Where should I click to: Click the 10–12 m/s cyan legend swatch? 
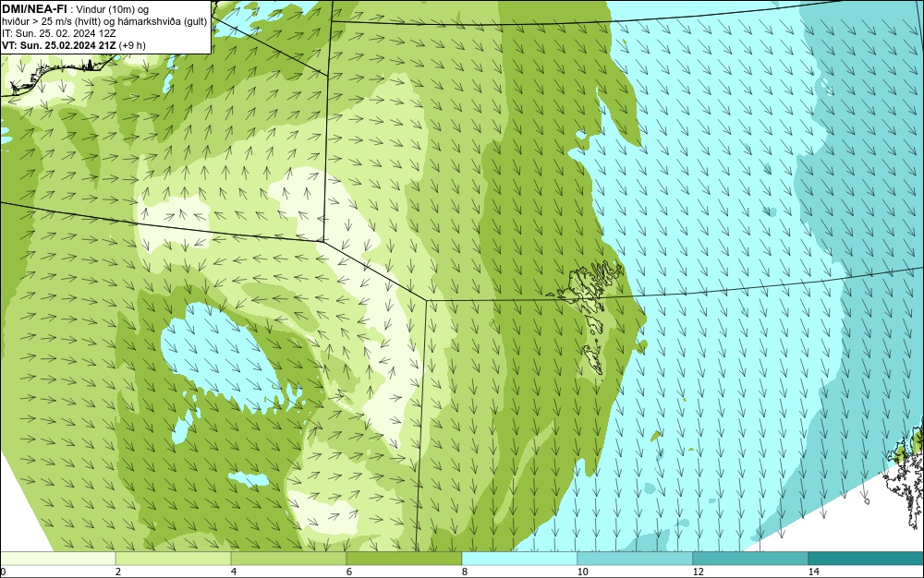click(636, 559)
